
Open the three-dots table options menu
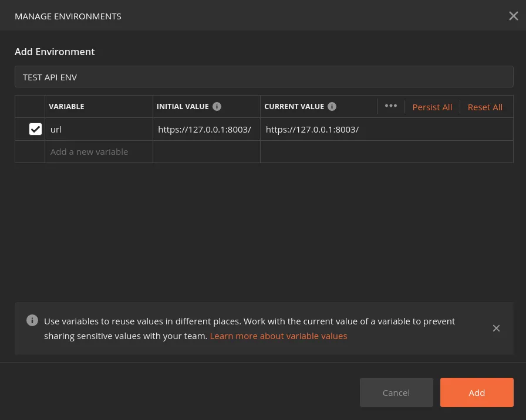(391, 106)
